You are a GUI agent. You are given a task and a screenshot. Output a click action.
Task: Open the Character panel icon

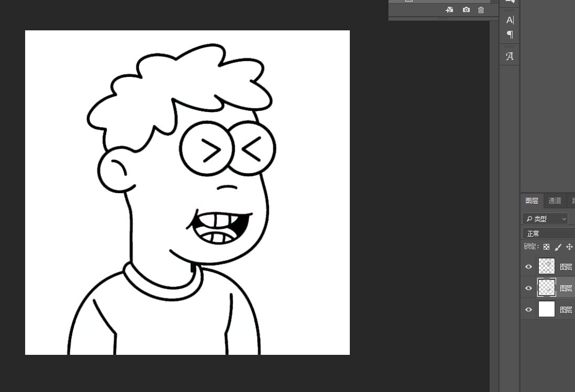pyautogui.click(x=510, y=20)
